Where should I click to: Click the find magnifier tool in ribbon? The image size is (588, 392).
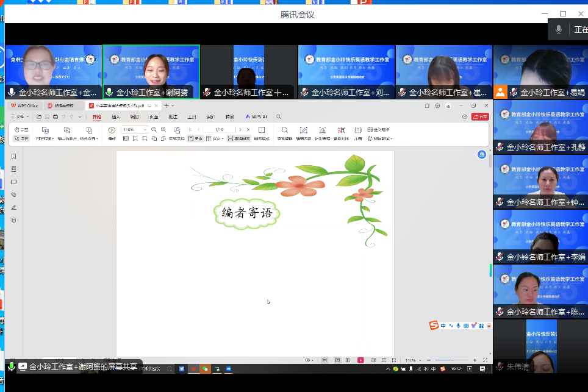pos(284,130)
